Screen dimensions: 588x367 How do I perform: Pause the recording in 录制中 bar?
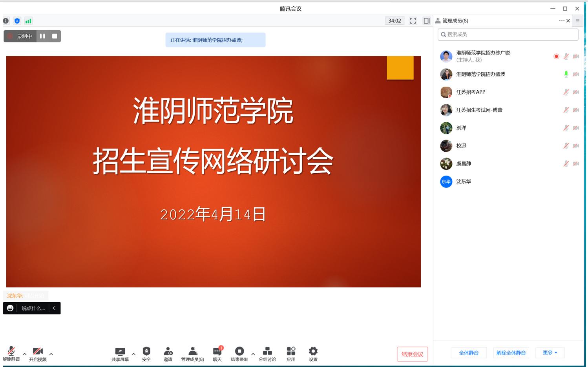click(42, 36)
